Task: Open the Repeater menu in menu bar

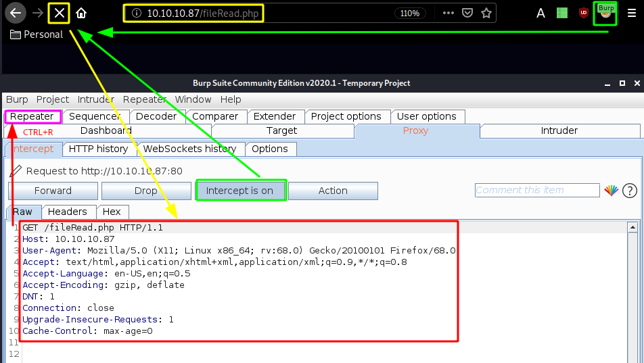Action: 145,99
